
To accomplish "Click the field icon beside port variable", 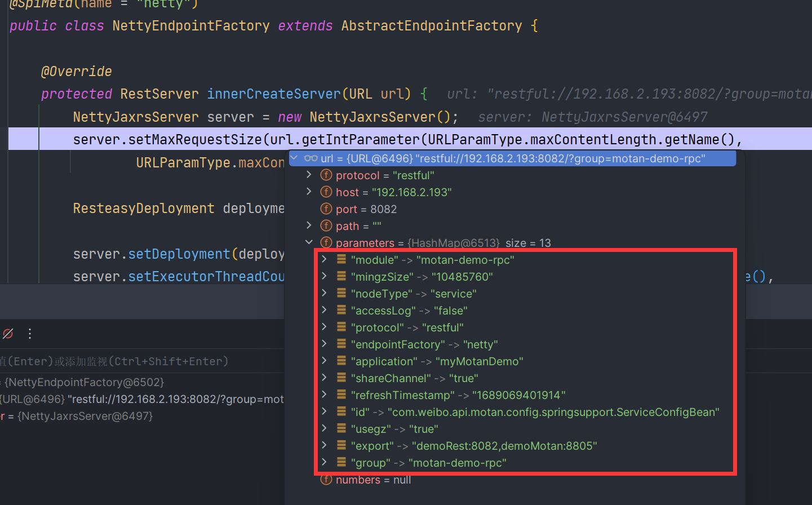I will (x=327, y=209).
